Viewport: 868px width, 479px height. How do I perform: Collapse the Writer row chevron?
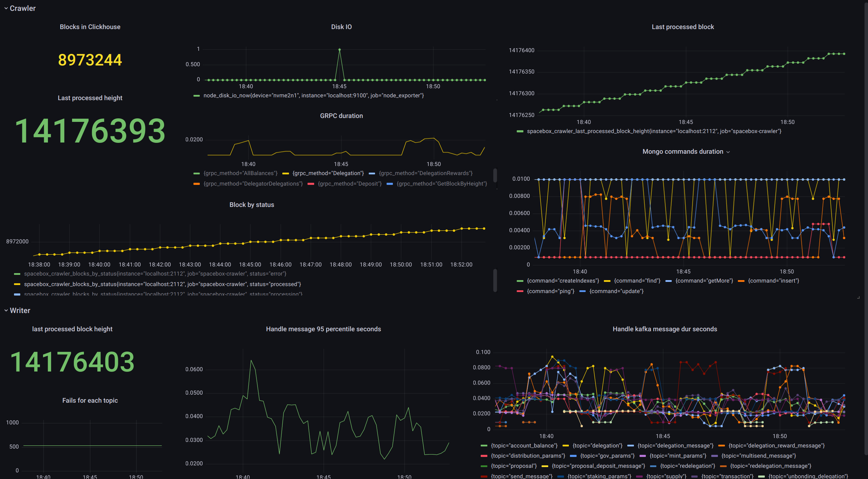click(6, 311)
